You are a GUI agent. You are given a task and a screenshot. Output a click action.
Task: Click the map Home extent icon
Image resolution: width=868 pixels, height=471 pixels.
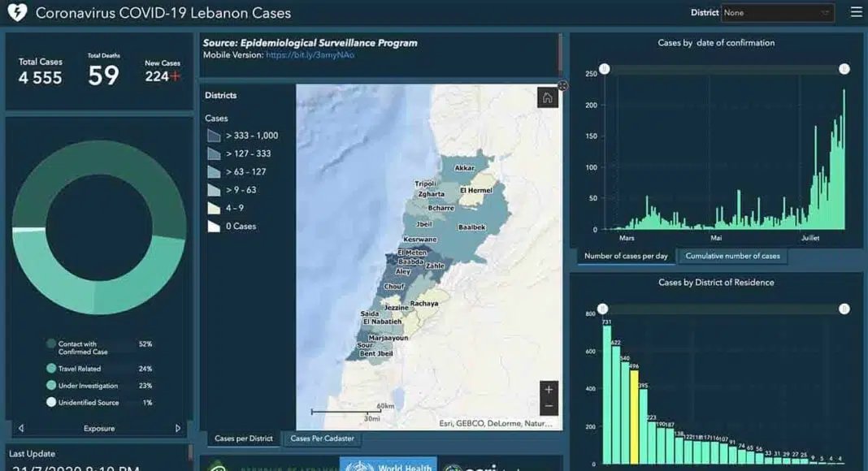click(x=547, y=98)
